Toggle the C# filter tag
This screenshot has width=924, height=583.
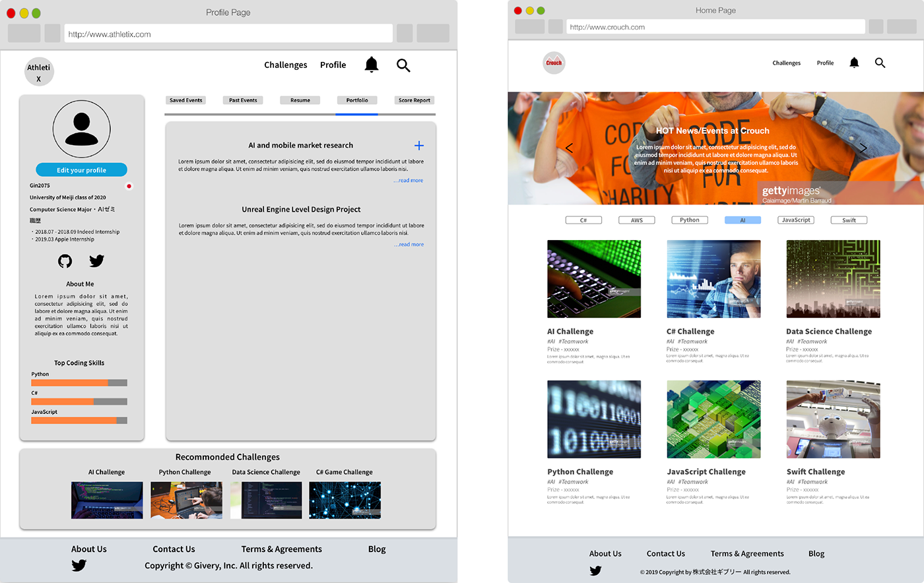point(583,220)
